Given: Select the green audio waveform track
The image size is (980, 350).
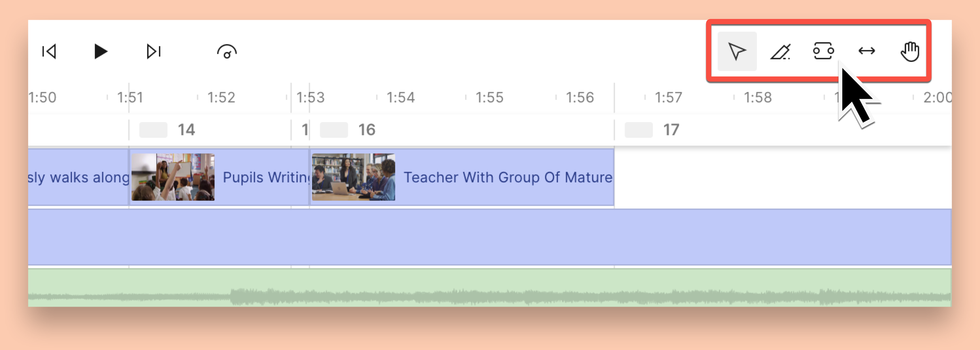Looking at the screenshot, I should 490,288.
